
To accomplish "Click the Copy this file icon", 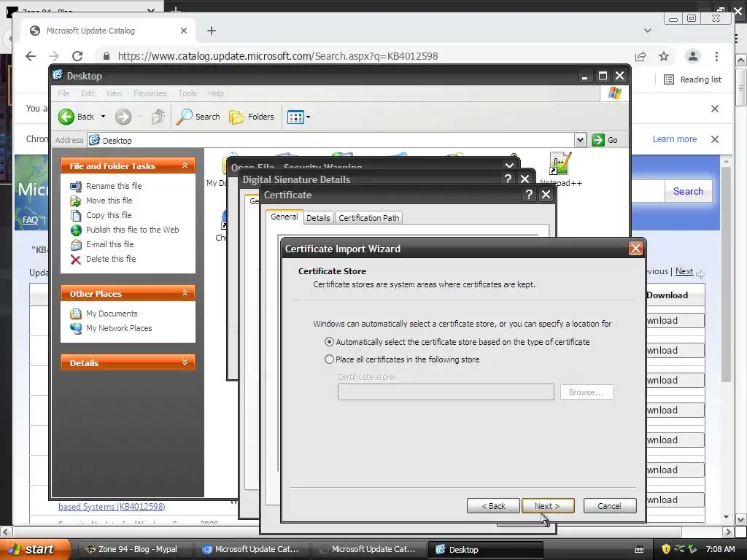I will 76,215.
